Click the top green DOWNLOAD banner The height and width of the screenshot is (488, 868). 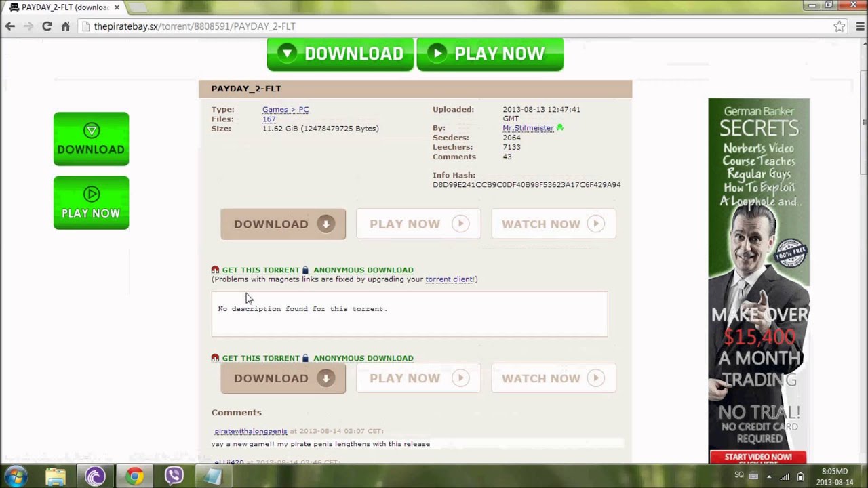340,54
